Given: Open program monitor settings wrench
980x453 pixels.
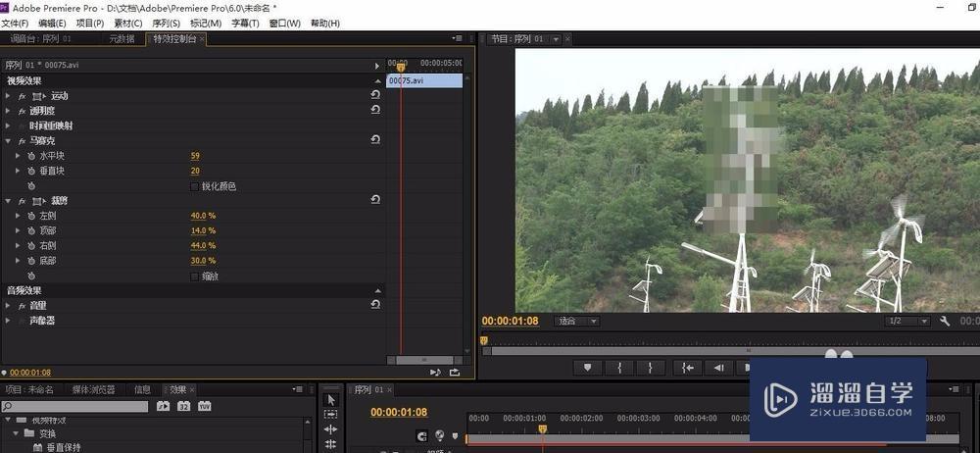Looking at the screenshot, I should pos(945,321).
